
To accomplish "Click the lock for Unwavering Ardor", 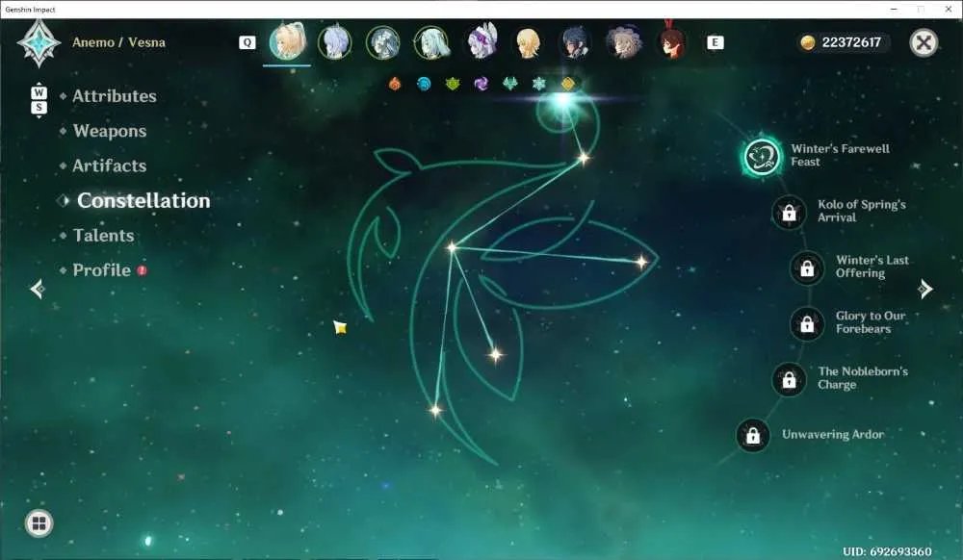I will pos(752,435).
